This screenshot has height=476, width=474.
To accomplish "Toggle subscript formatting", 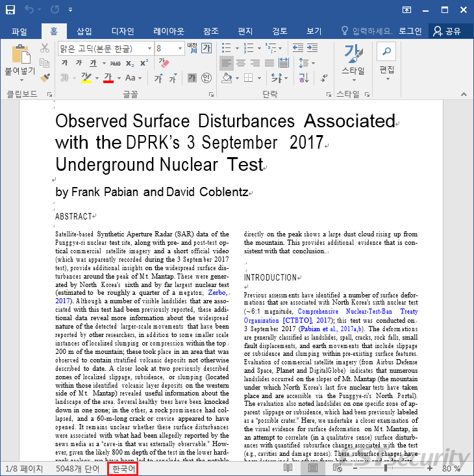I will pyautogui.click(x=130, y=63).
